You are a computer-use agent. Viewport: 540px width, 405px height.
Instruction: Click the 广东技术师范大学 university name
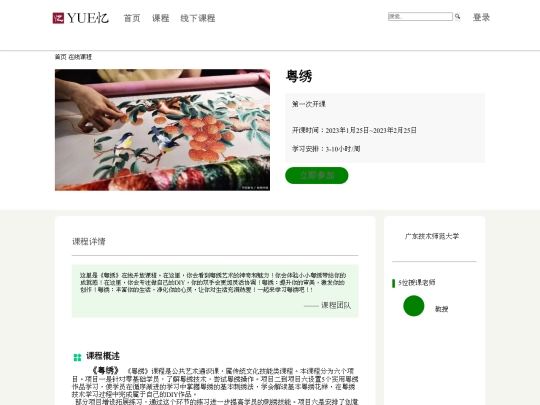[432, 236]
